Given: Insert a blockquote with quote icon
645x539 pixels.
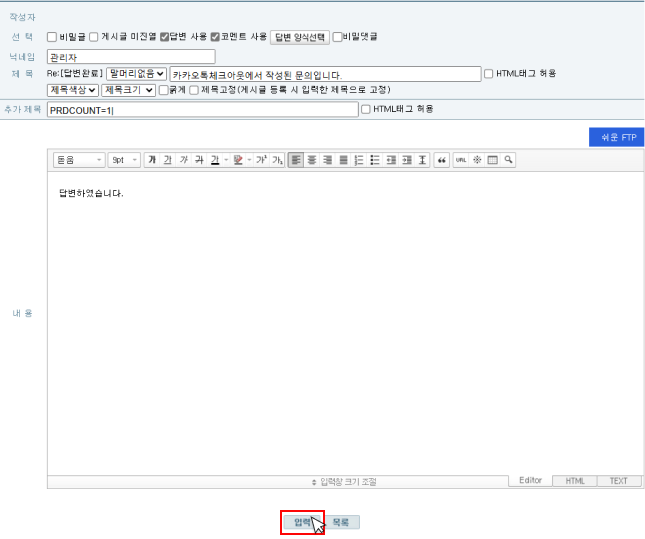Looking at the screenshot, I should point(442,160).
